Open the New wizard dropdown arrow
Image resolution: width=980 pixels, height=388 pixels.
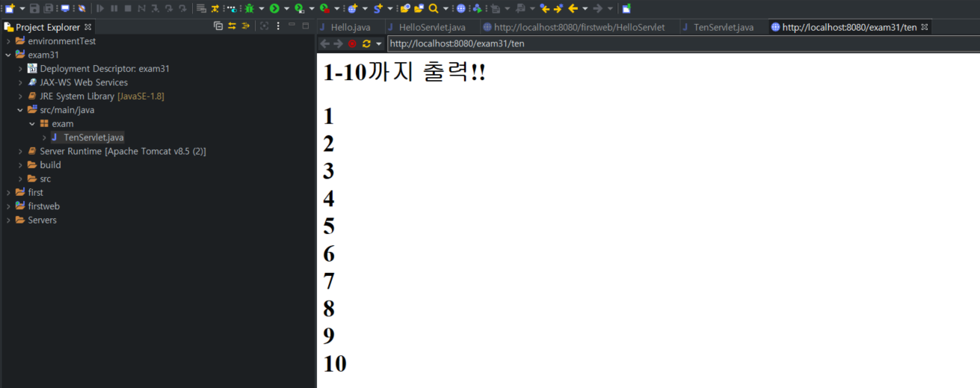tap(22, 8)
